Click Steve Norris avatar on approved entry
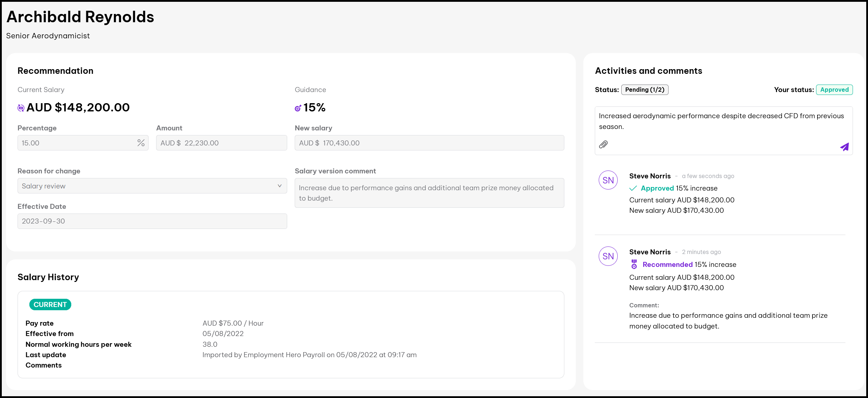Viewport: 868px width, 398px height. 608,180
